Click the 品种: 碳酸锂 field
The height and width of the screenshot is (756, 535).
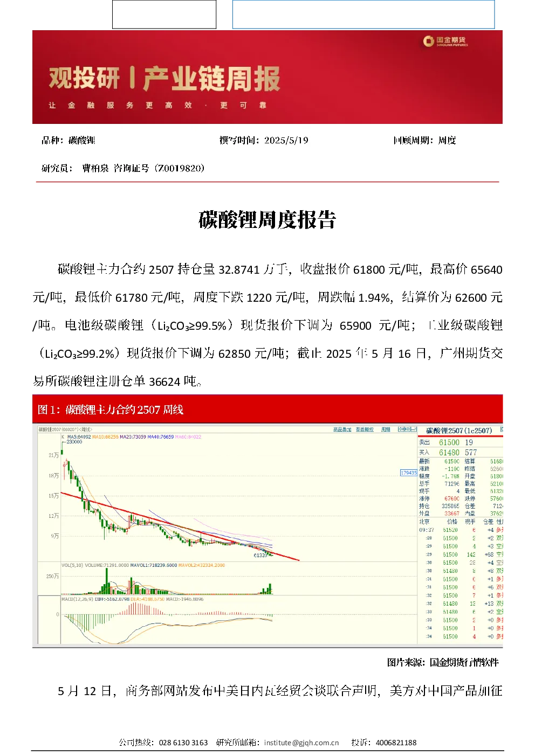[x=68, y=141]
